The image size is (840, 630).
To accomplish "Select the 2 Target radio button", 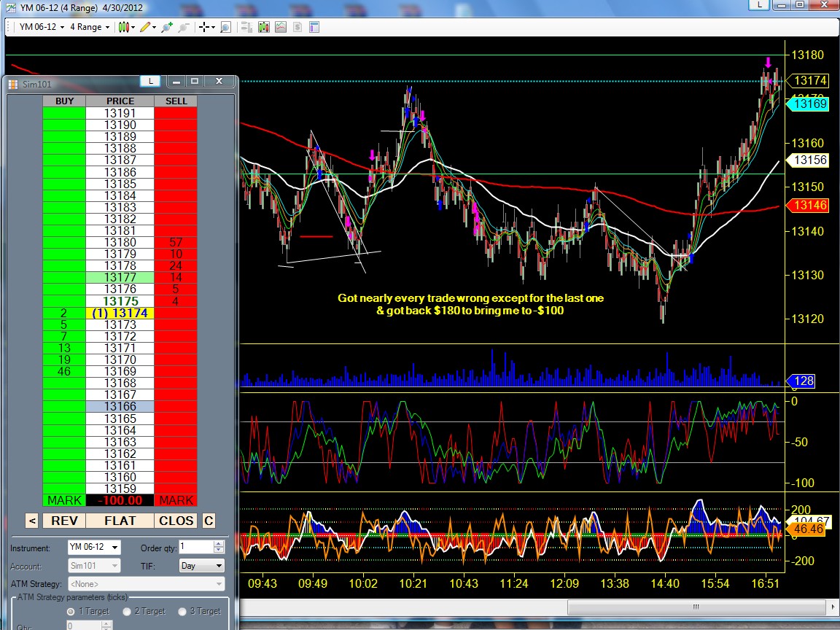I will 127,611.
